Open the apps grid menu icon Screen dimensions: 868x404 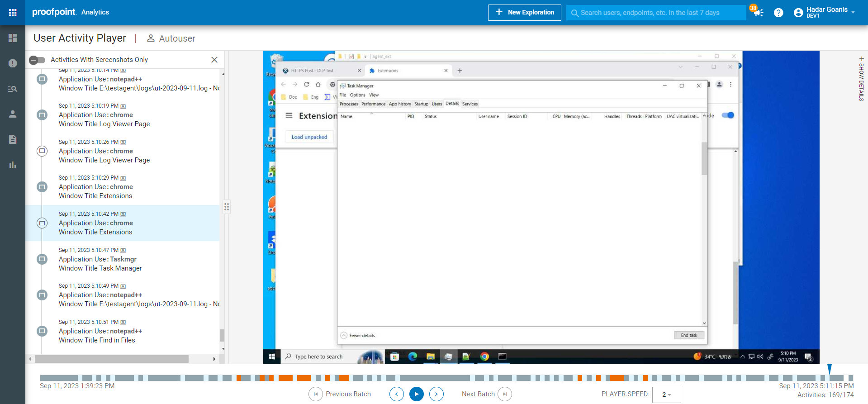[13, 13]
